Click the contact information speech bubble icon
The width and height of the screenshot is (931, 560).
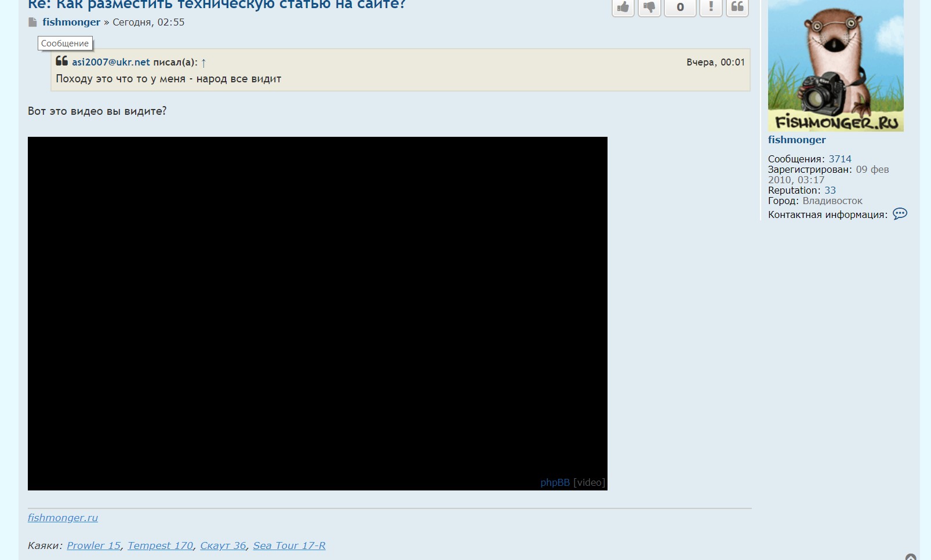[x=900, y=214]
